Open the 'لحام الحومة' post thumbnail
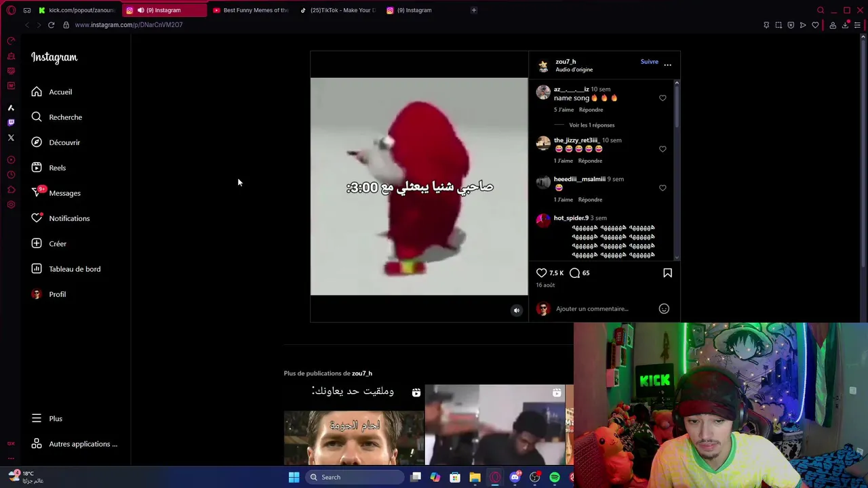The width and height of the screenshot is (868, 488). point(353,425)
